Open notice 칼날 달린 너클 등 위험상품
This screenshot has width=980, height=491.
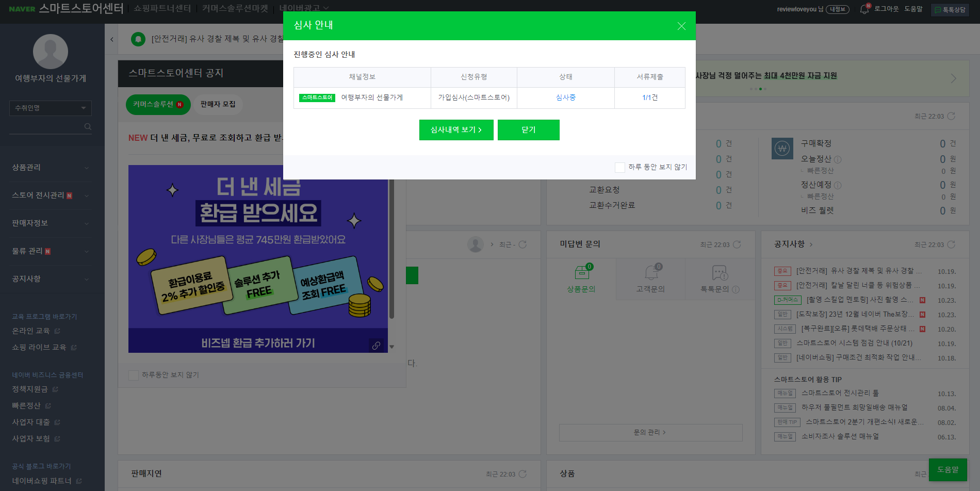tap(858, 285)
